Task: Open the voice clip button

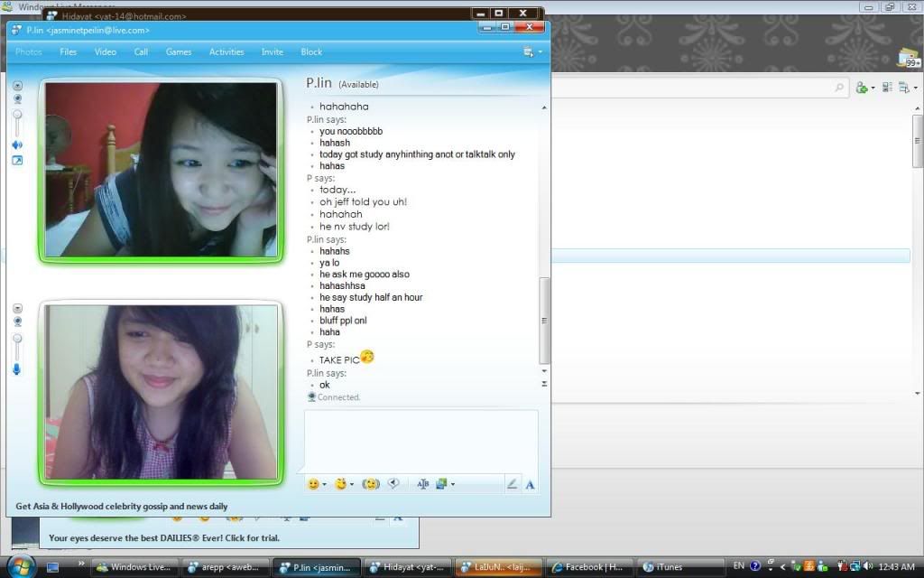Action: tap(393, 484)
